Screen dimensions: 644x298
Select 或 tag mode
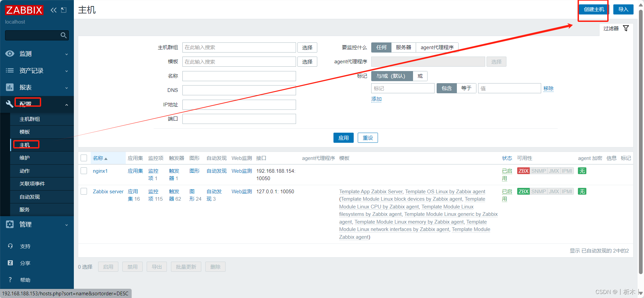click(x=420, y=76)
